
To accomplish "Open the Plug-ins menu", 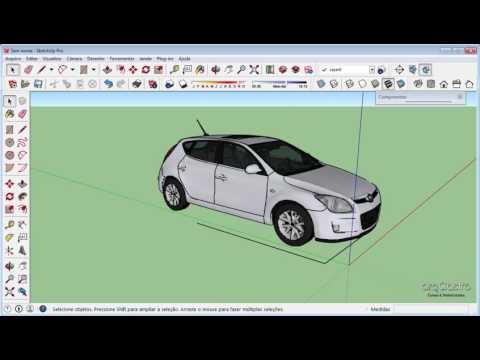I will point(165,59).
